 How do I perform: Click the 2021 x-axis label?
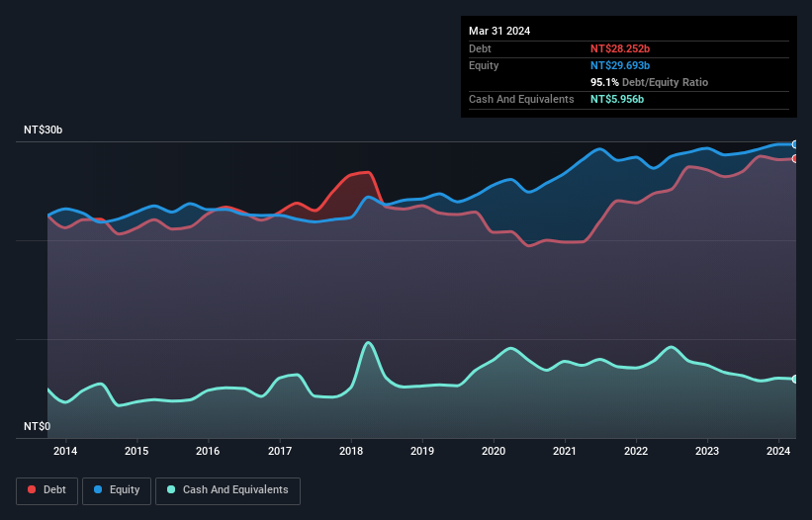tap(565, 451)
